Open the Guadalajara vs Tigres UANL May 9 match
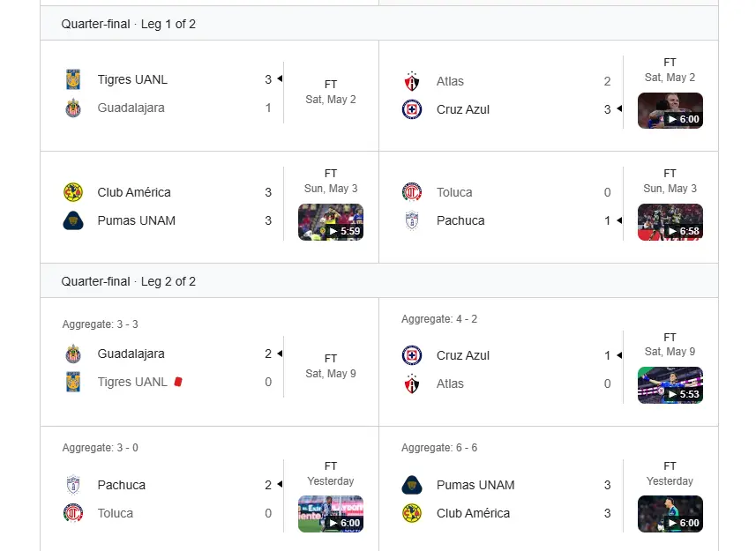Viewport: 756px width, 551px height. point(210,361)
